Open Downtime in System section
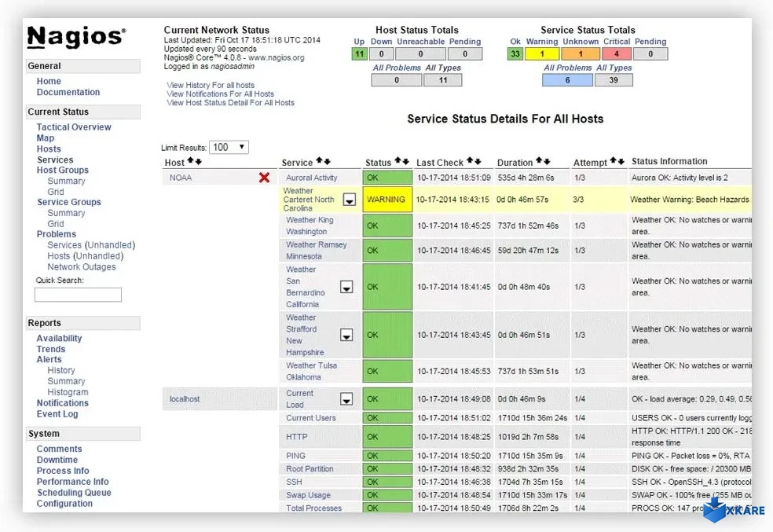The width and height of the screenshot is (773, 532). pyautogui.click(x=57, y=460)
